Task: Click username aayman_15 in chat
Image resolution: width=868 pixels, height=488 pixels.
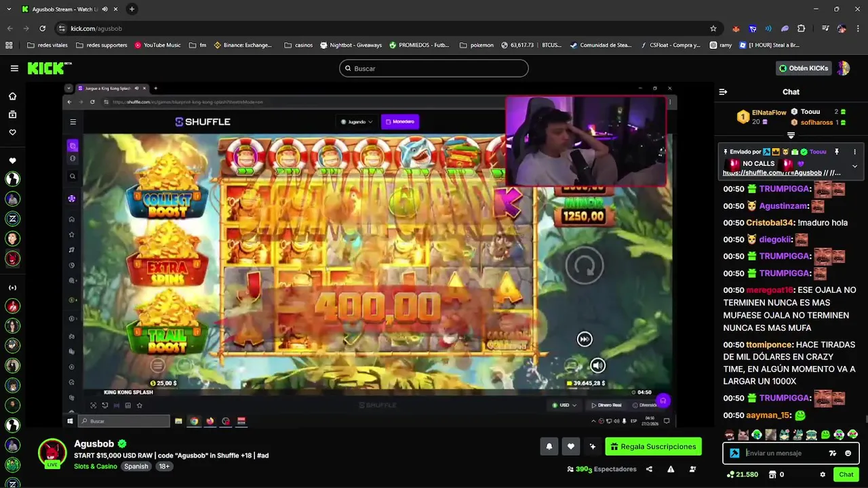Action: point(768,415)
